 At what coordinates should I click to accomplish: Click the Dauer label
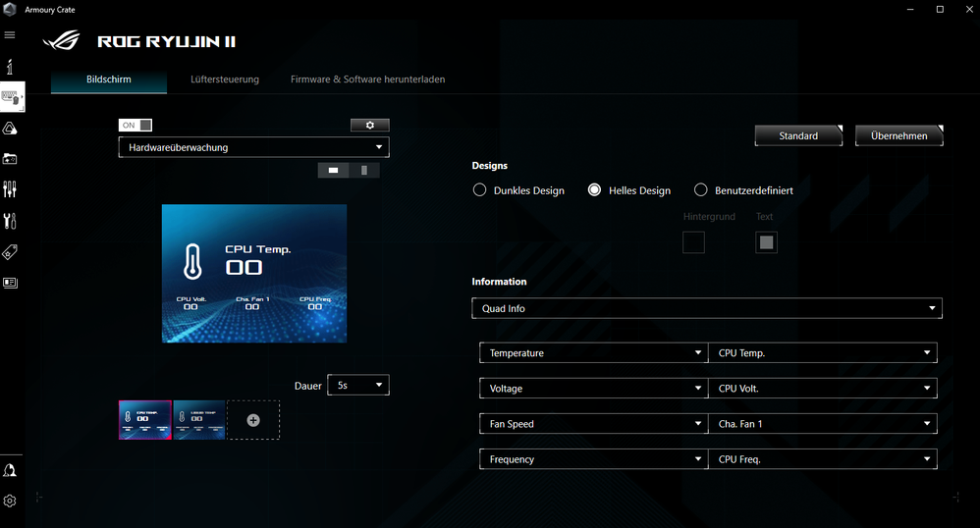[x=308, y=386]
